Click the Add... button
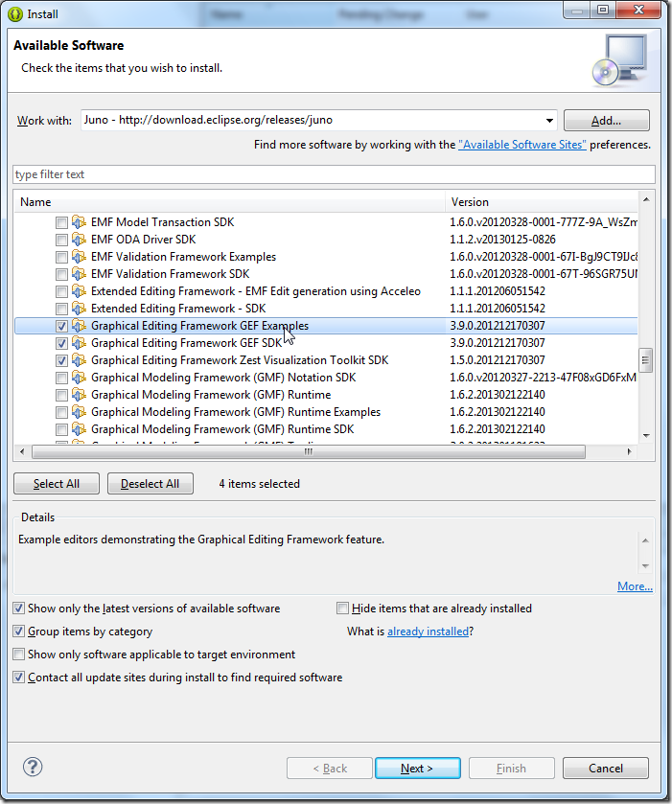672x804 pixels. [x=607, y=121]
